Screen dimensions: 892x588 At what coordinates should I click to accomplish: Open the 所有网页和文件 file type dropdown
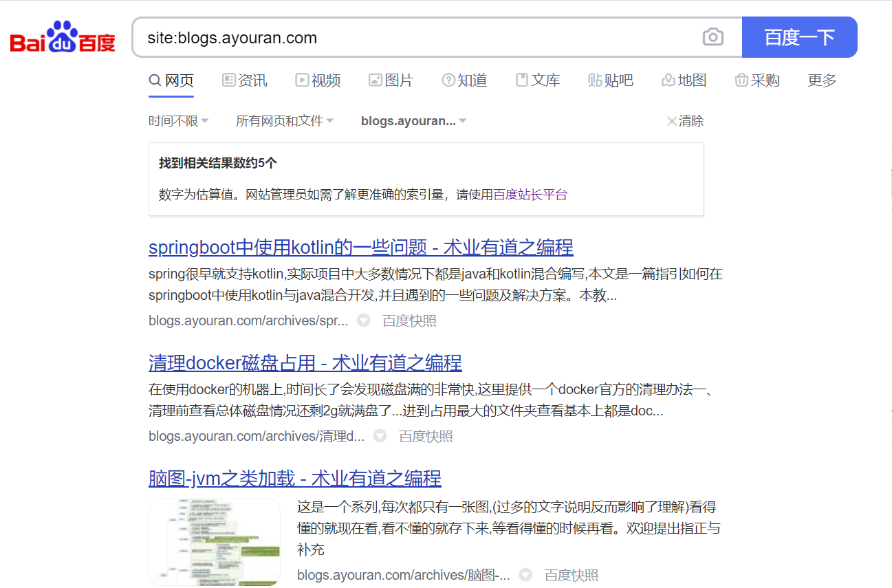pos(285,121)
